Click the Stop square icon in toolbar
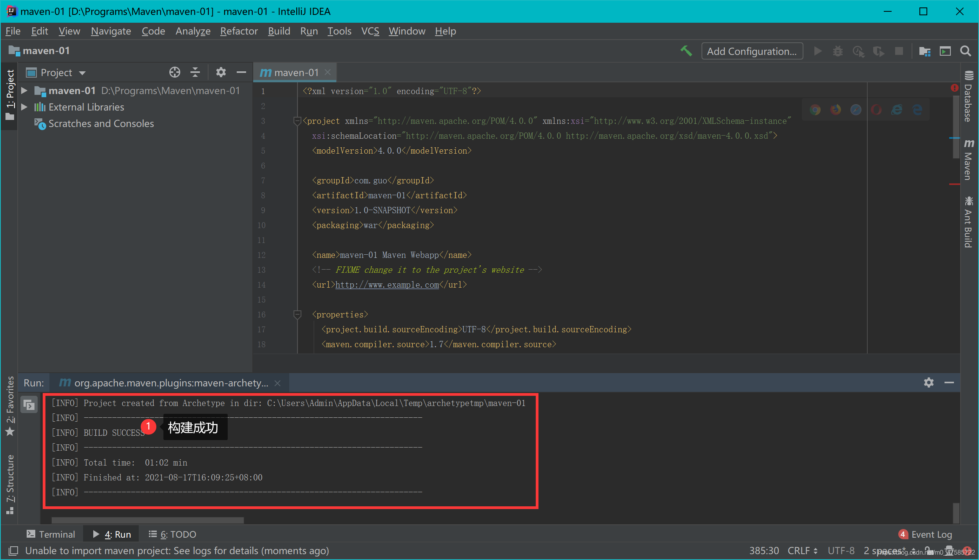 (899, 51)
